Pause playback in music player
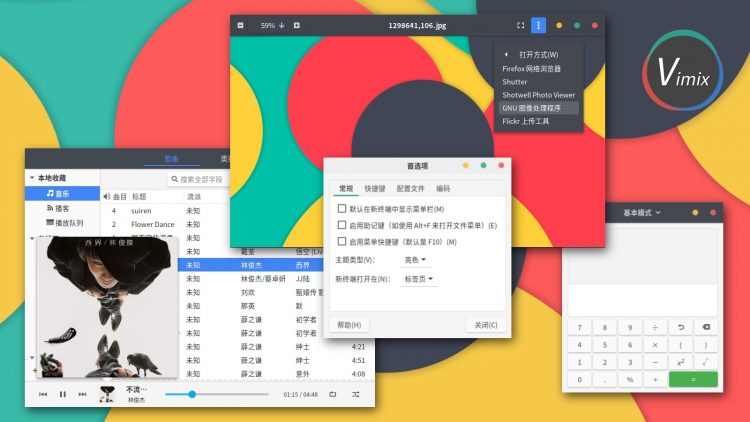 [x=63, y=394]
